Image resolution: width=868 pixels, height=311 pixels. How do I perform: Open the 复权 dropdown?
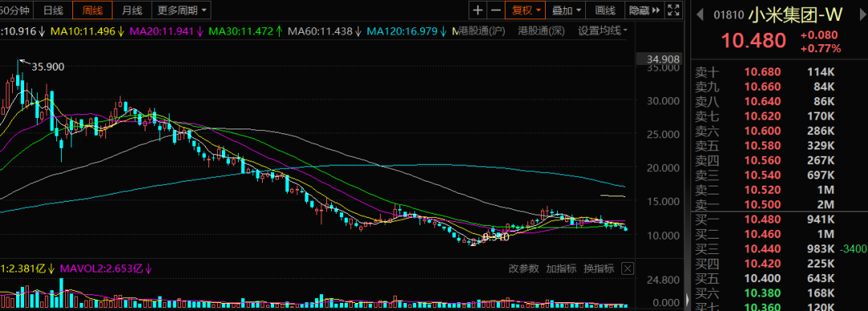[x=525, y=10]
